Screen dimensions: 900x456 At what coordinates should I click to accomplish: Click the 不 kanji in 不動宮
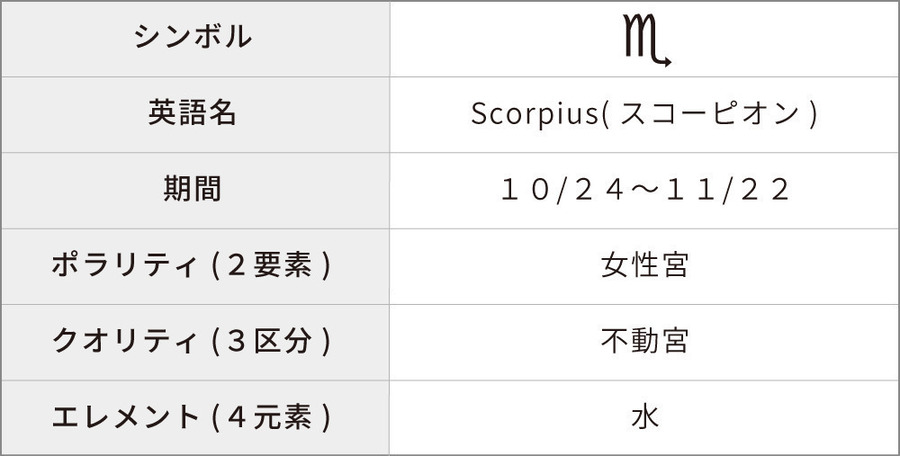coord(616,341)
